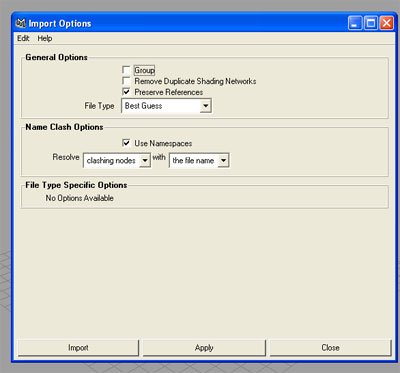Click the Import button
The height and width of the screenshot is (373, 400).
78,348
